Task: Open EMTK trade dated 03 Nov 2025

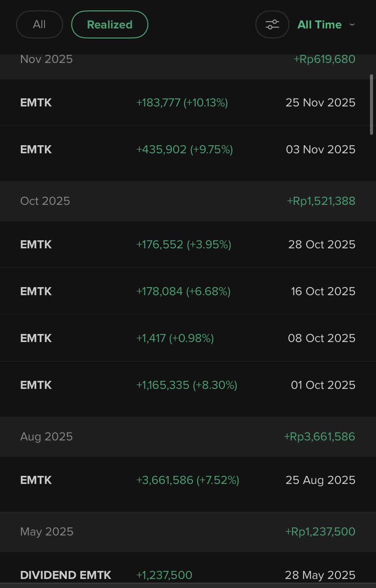Action: coord(187,149)
